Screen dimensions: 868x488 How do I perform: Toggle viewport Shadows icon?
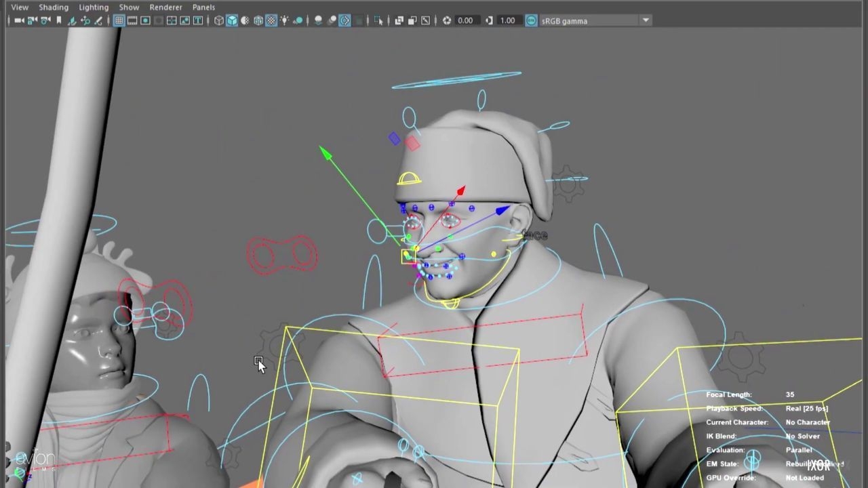tap(297, 20)
